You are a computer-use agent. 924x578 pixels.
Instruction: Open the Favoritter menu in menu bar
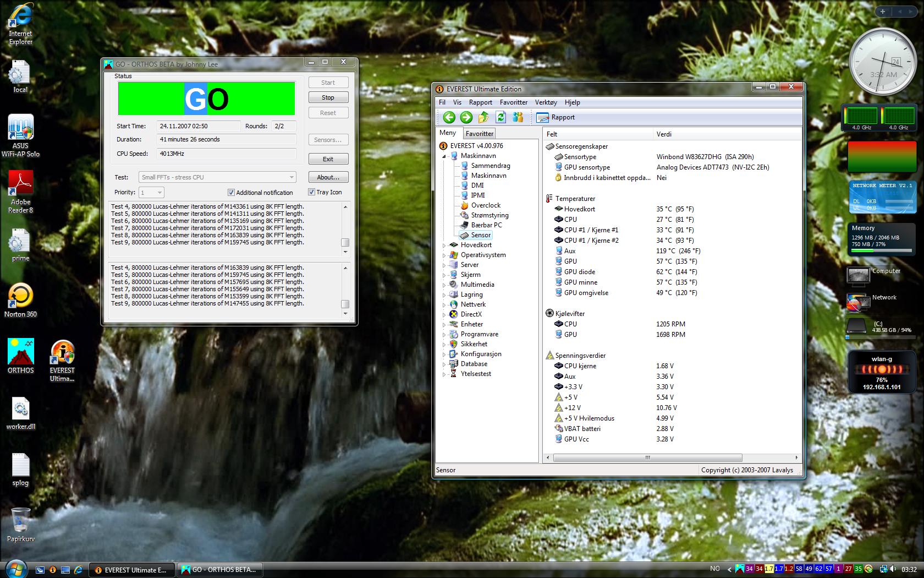tap(514, 102)
